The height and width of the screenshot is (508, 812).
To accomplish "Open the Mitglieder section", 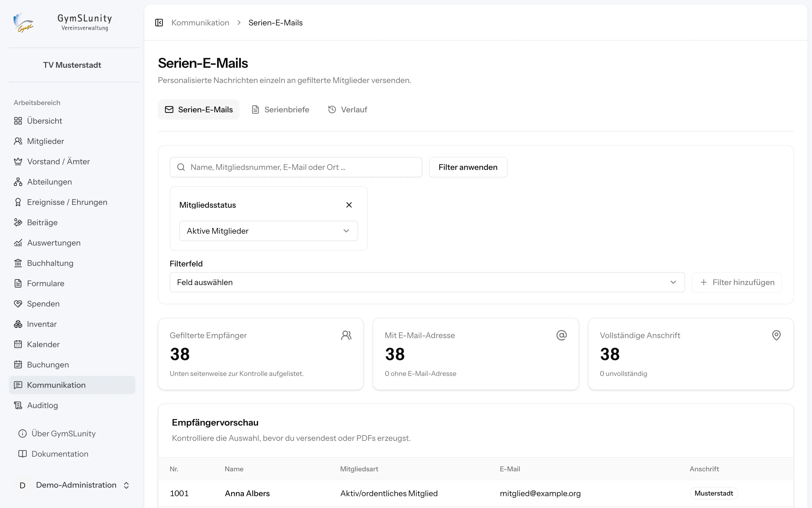I will (x=72, y=141).
